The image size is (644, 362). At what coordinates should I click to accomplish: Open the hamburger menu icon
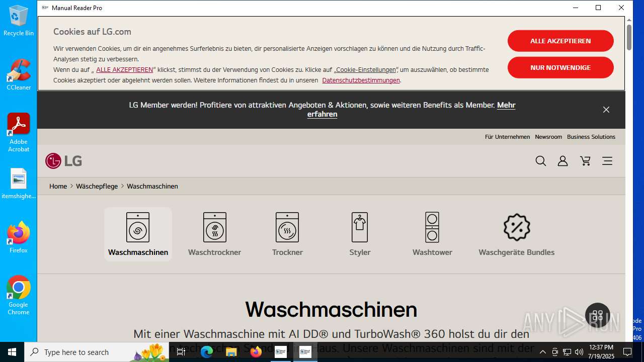(607, 161)
